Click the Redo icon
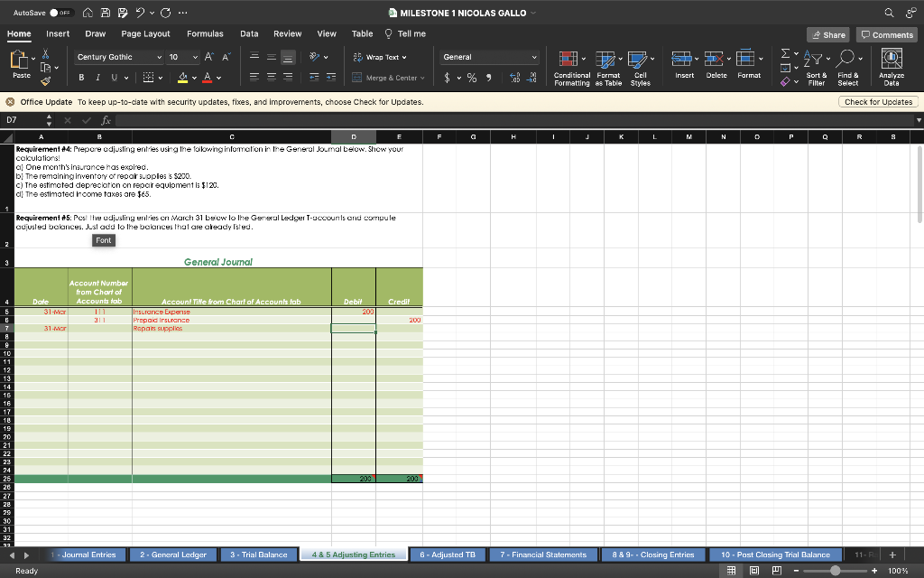 [166, 13]
